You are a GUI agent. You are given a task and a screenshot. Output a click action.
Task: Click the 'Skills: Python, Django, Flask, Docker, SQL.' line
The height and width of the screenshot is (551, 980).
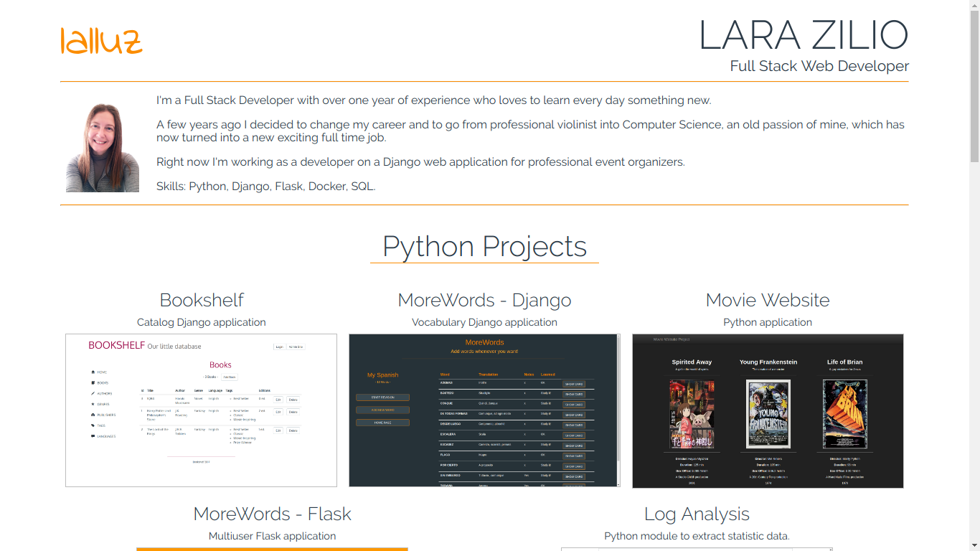[x=266, y=187]
